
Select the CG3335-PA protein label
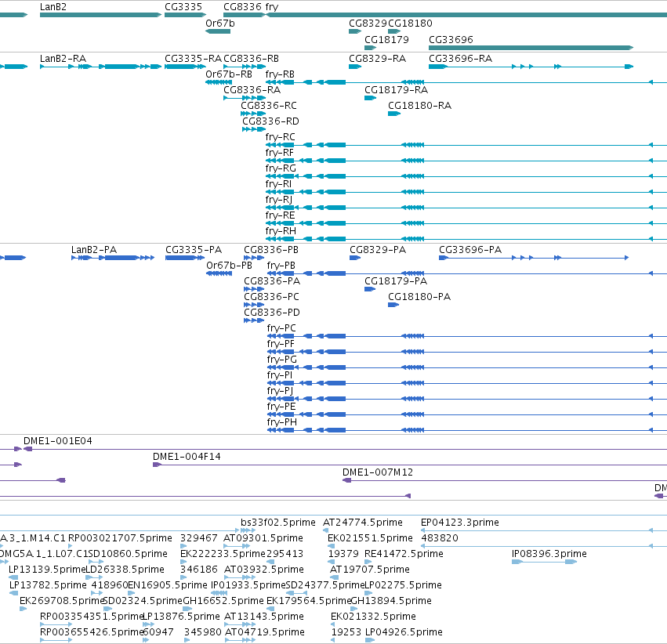(194, 249)
